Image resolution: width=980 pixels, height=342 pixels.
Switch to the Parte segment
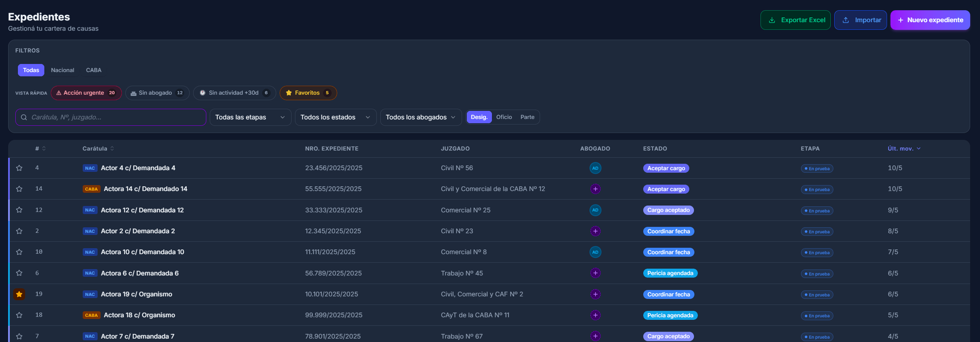527,117
